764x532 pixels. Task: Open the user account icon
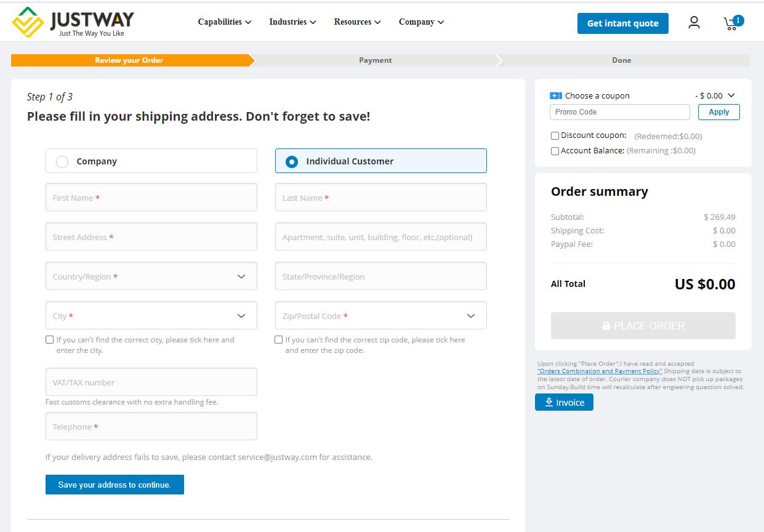[x=694, y=23]
